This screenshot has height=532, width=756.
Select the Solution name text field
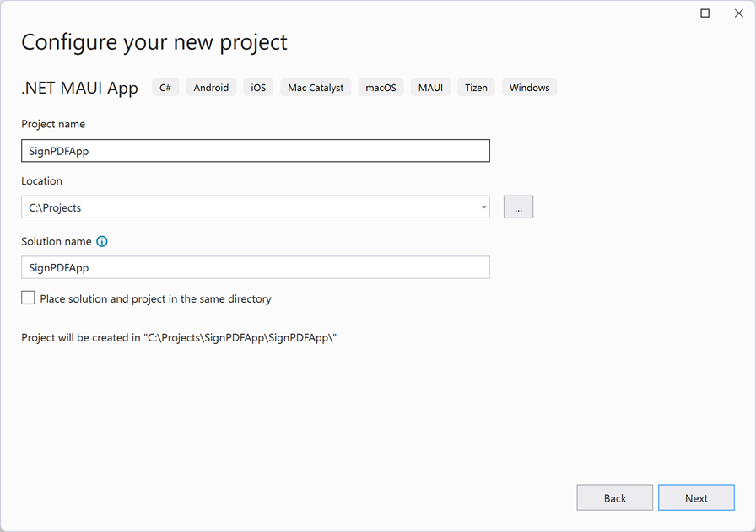253,267
